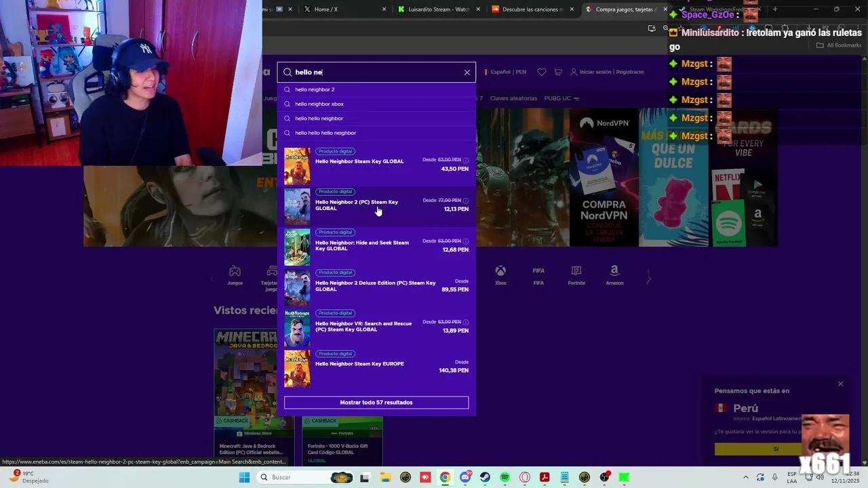Viewport: 868px width, 488px height.
Task: Open PUBG UC menu item
Action: click(561, 98)
